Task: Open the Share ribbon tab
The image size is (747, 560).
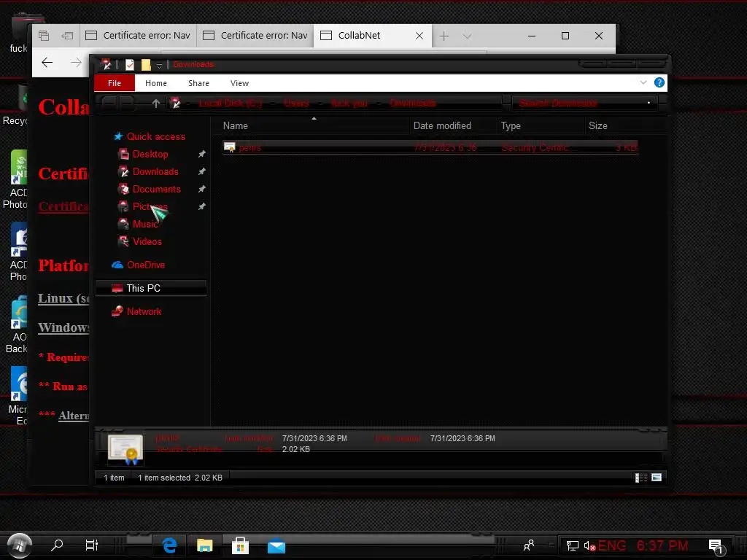Action: click(198, 83)
